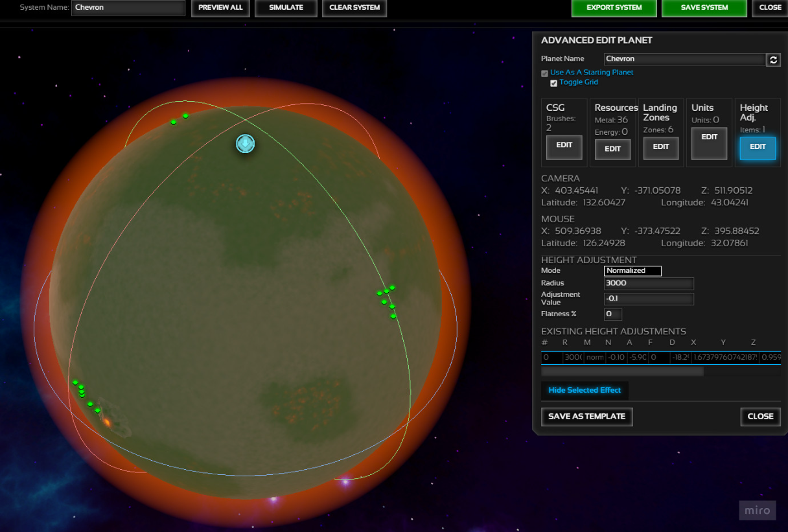788x532 pixels.
Task: Edit Landing Zones
Action: coord(661,147)
